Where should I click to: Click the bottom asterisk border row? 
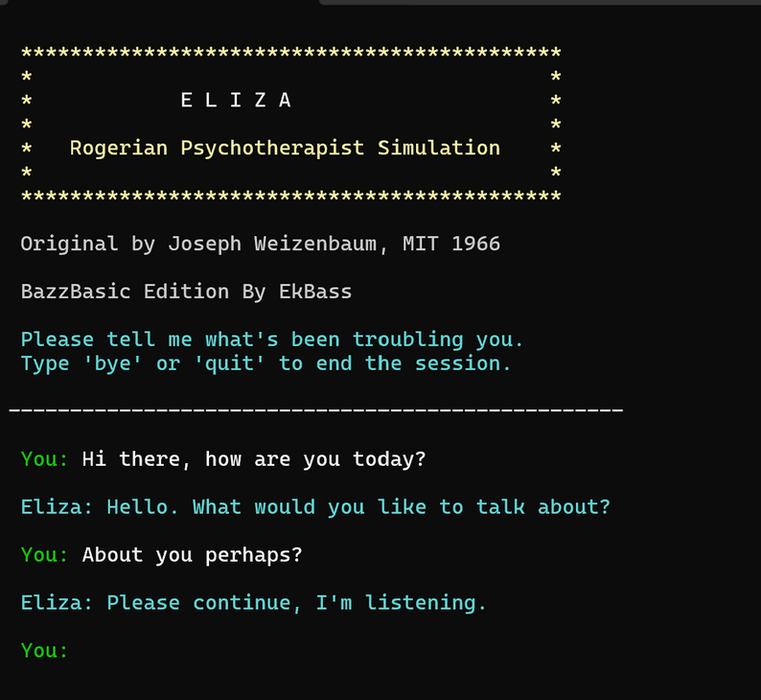pos(290,197)
